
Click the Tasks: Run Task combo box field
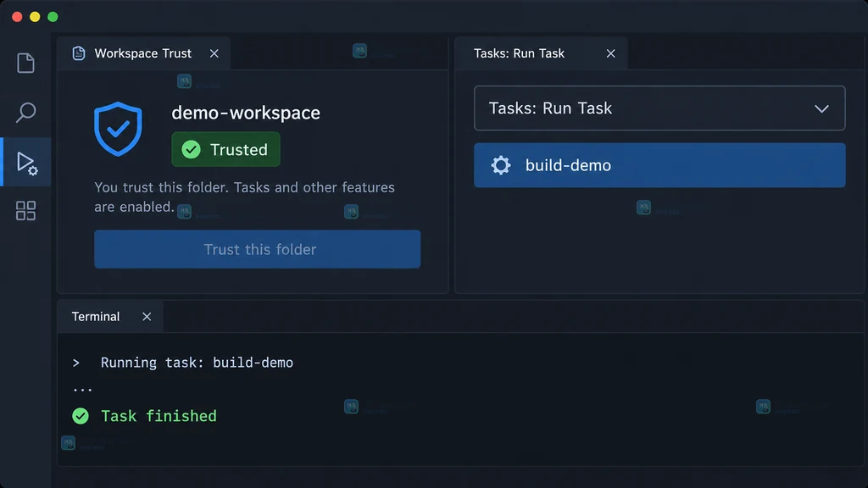pyautogui.click(x=659, y=108)
